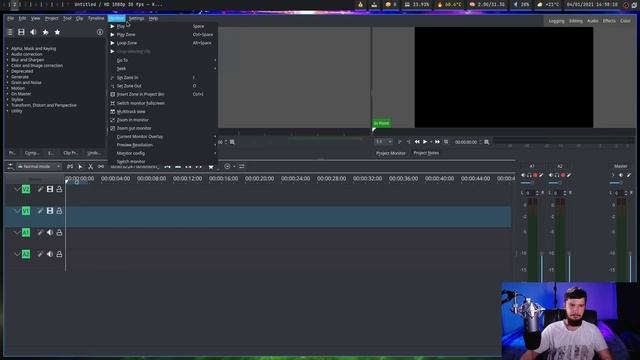Filter to video effects icon
640x360 pixels.
coord(21,32)
